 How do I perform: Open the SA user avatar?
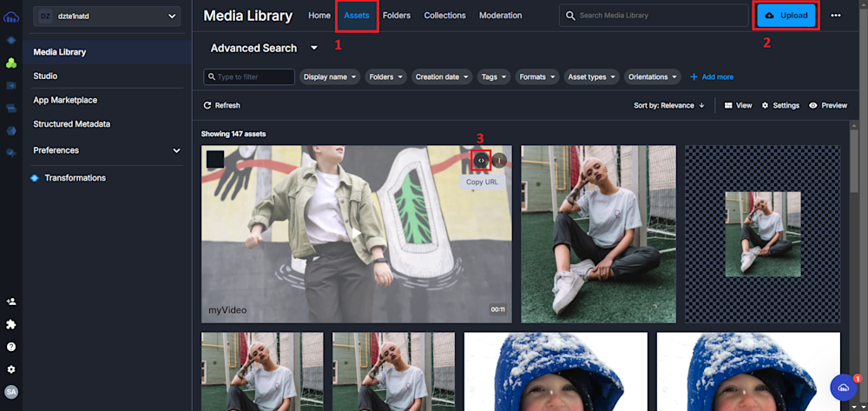click(11, 392)
